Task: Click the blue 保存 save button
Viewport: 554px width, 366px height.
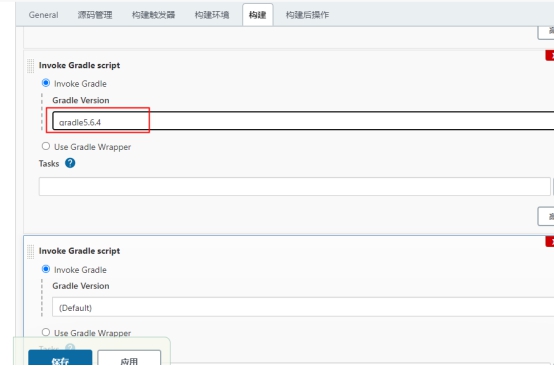Action: point(60,358)
